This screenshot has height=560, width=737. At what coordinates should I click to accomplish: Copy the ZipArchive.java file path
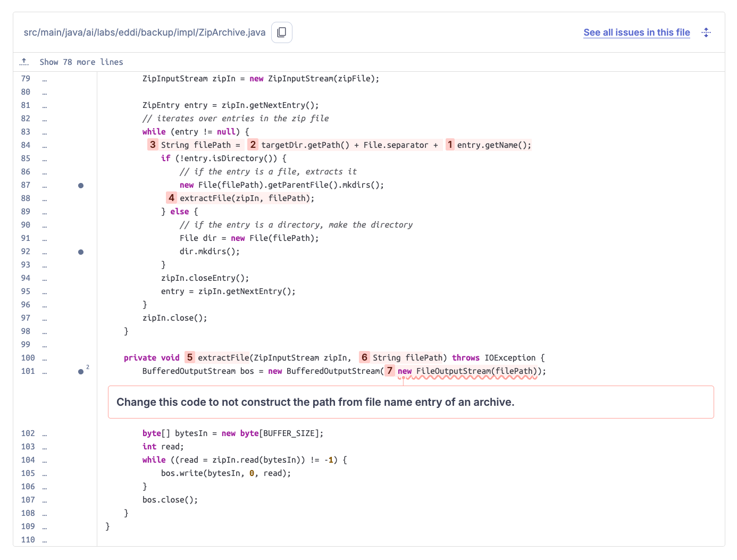pos(281,32)
